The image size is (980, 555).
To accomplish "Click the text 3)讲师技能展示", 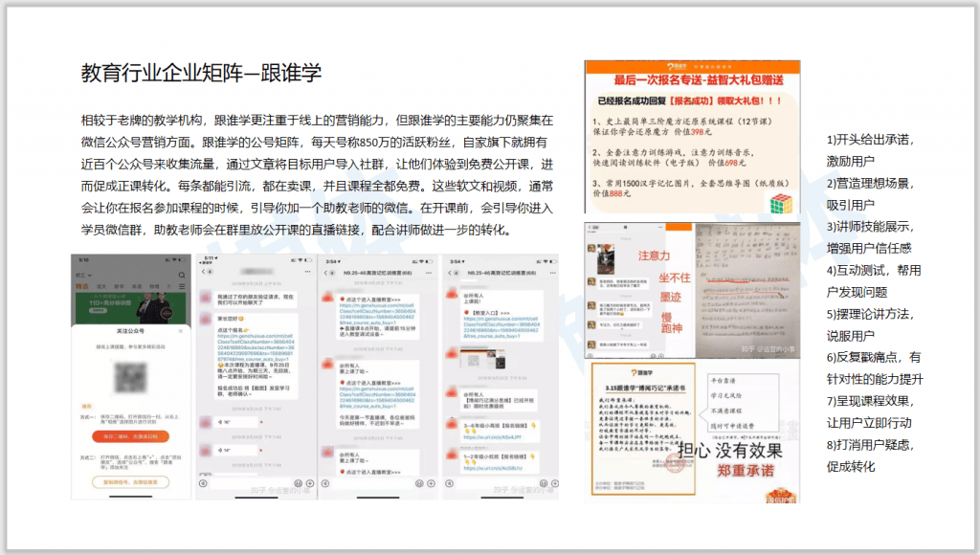I will tap(868, 226).
